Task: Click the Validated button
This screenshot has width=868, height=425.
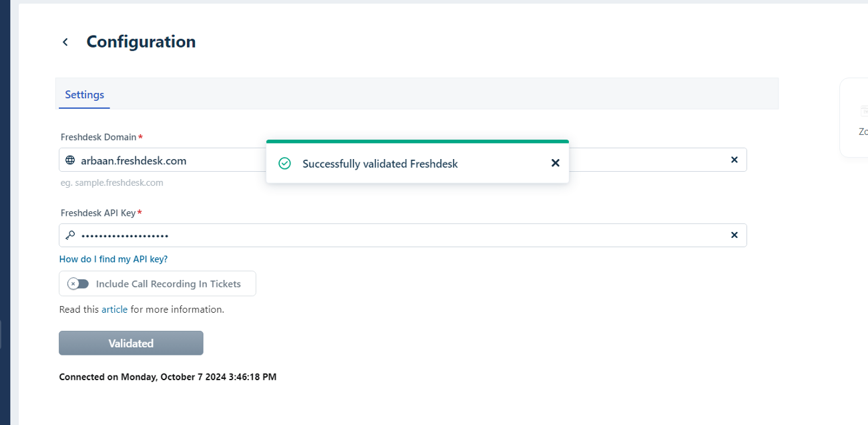Action: coord(131,343)
